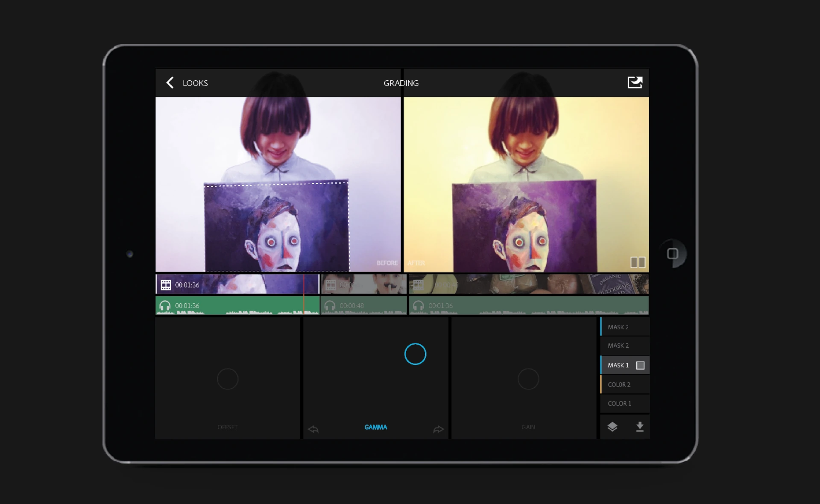Image resolution: width=820 pixels, height=504 pixels.
Task: Redo with the right arrow beside Gamma
Action: tap(439, 429)
